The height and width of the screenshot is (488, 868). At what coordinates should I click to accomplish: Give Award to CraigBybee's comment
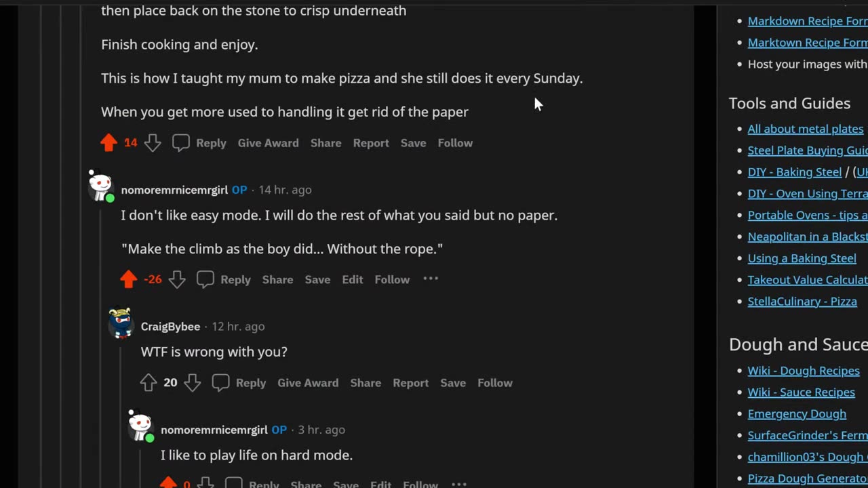tap(308, 383)
